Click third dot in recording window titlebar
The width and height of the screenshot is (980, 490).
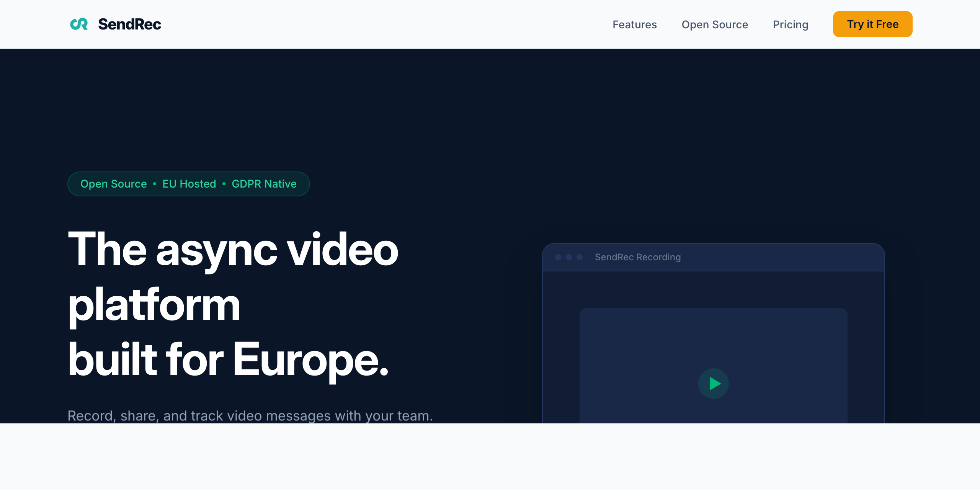click(x=580, y=257)
